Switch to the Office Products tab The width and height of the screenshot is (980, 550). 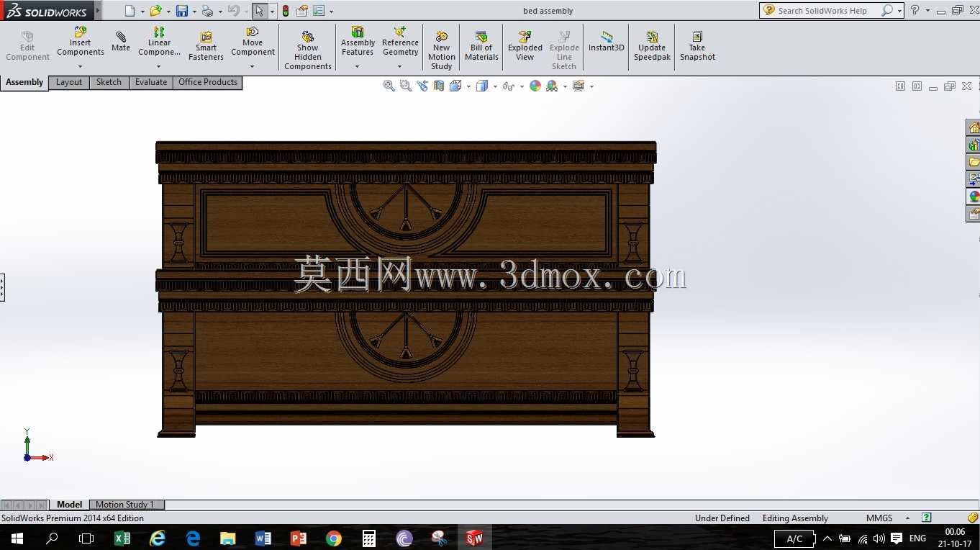(x=208, y=82)
